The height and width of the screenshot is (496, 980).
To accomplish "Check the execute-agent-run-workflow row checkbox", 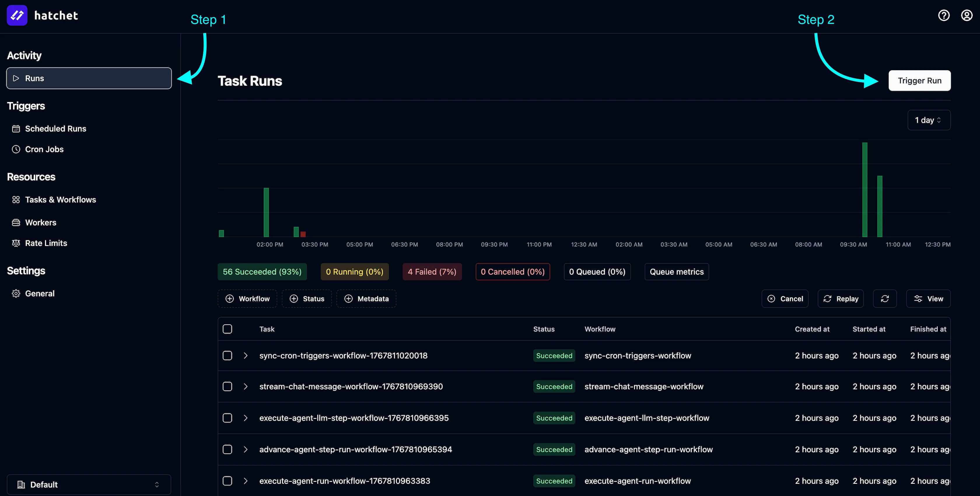I will click(228, 481).
